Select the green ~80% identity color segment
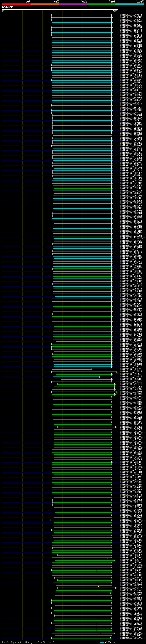The width and height of the screenshot is (146, 644). click(101, 4)
